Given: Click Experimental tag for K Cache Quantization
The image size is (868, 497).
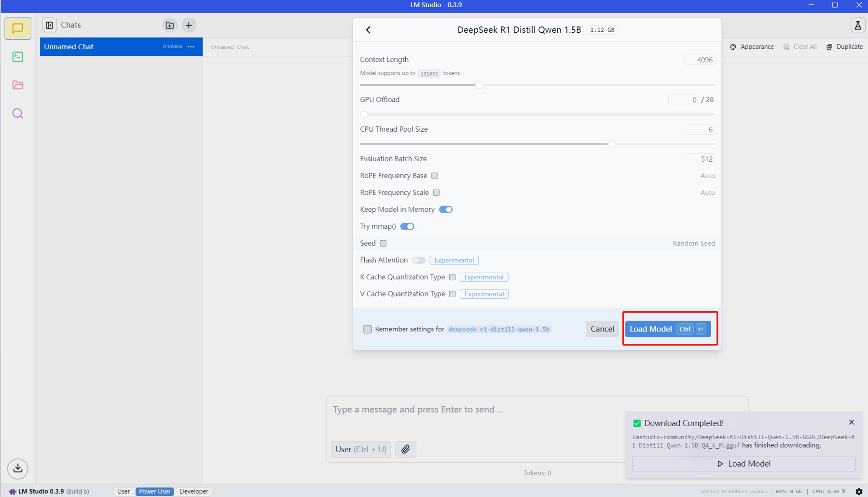Looking at the screenshot, I should (x=484, y=277).
